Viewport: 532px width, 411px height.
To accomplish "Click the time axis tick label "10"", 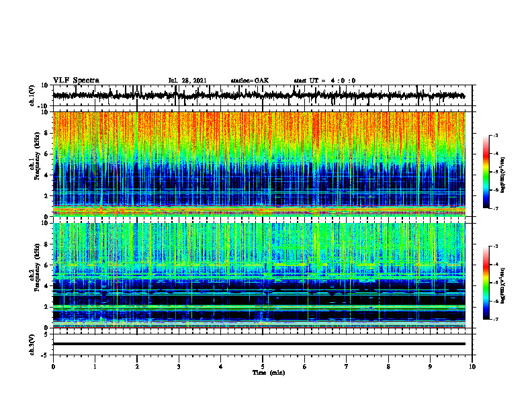I will click(472, 367).
